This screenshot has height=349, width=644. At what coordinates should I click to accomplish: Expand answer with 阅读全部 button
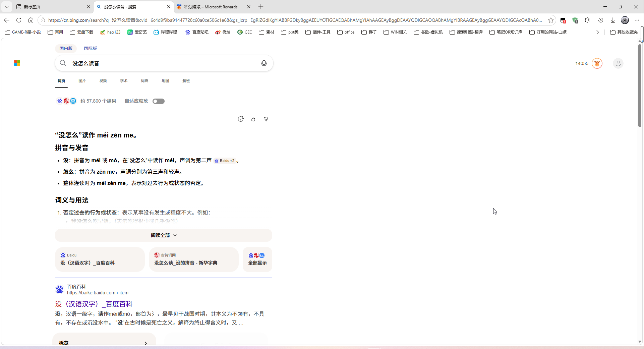click(x=164, y=235)
